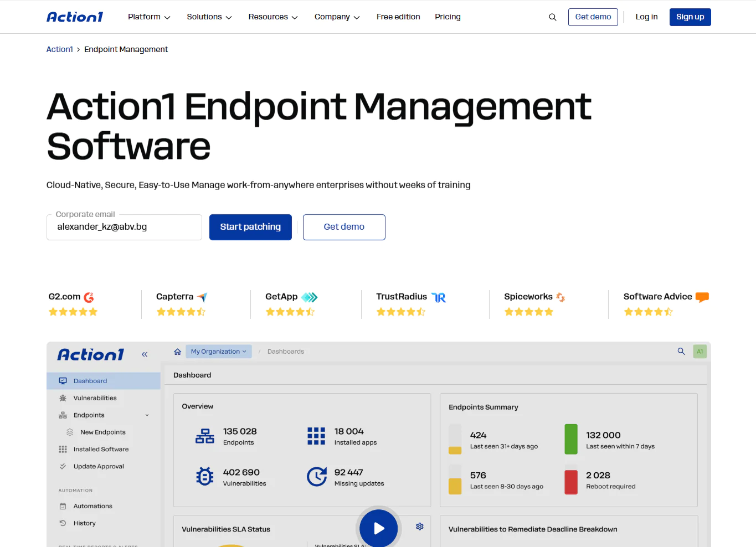Expand the Platform menu
The width and height of the screenshot is (756, 547).
coord(149,17)
